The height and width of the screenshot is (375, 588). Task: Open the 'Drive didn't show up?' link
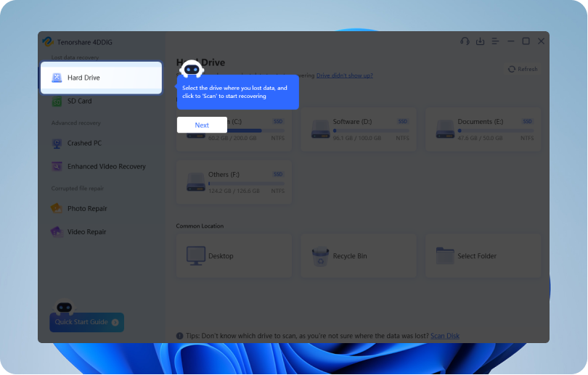click(344, 75)
